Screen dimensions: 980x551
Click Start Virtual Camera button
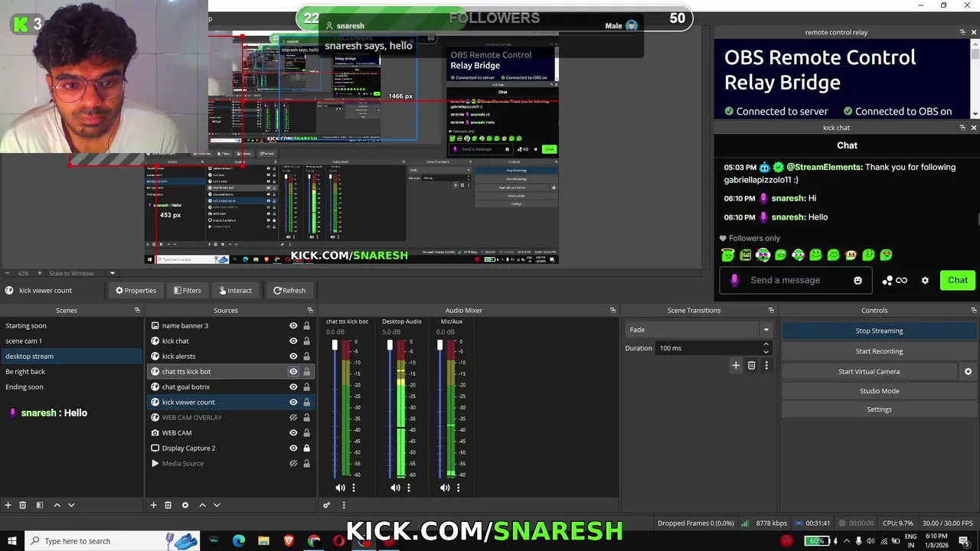(x=868, y=371)
